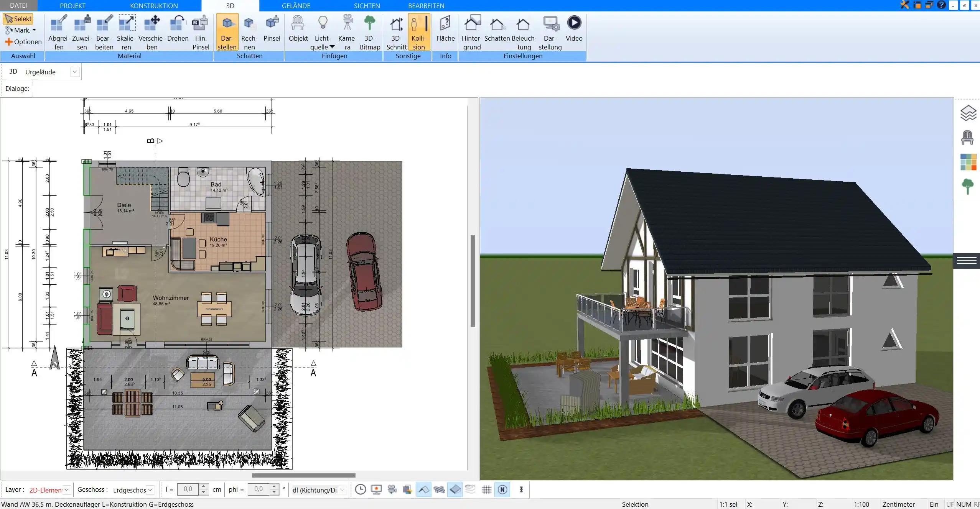The image size is (980, 509).
Task: Open the dl (Richtung/Di dropdown
Action: point(342,490)
